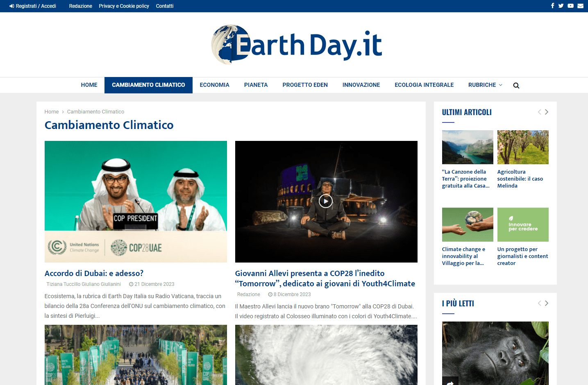Open the Ecologia Integrale menu item
Screen dimensions: 588x385
(x=424, y=85)
